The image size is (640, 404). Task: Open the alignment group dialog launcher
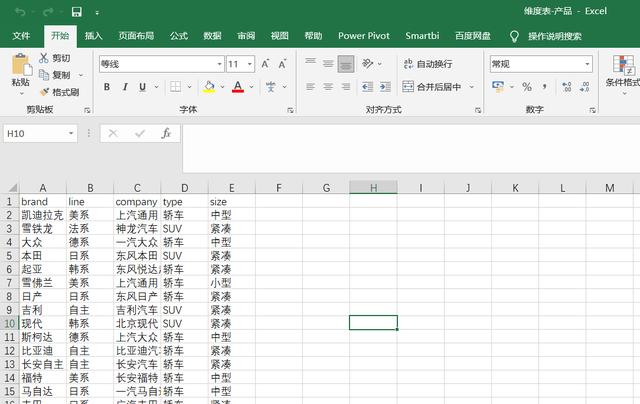478,110
